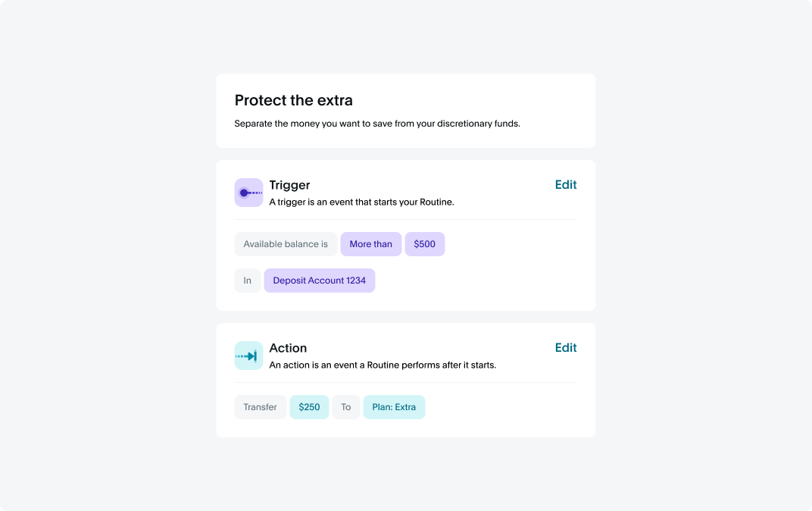812x511 pixels.
Task: Click the teal Action arrow icon
Action: click(248, 356)
